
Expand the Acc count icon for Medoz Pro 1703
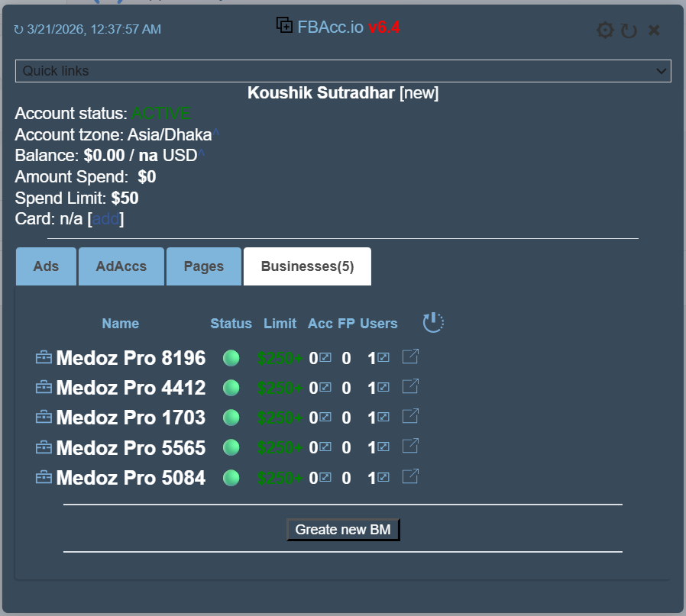[x=326, y=417]
